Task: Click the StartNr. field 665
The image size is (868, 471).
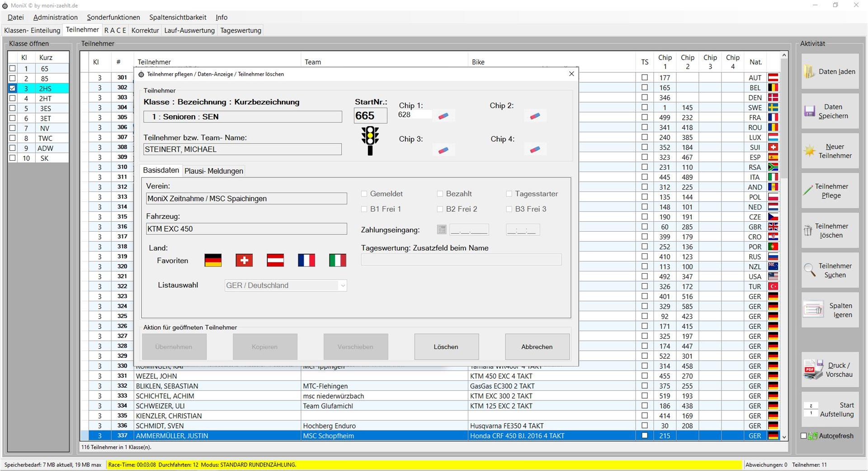Action: pyautogui.click(x=370, y=116)
